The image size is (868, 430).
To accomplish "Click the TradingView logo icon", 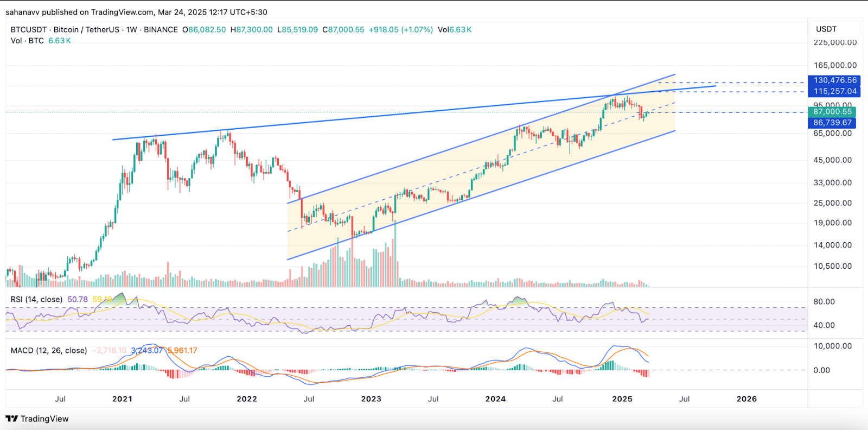I will click(x=11, y=419).
